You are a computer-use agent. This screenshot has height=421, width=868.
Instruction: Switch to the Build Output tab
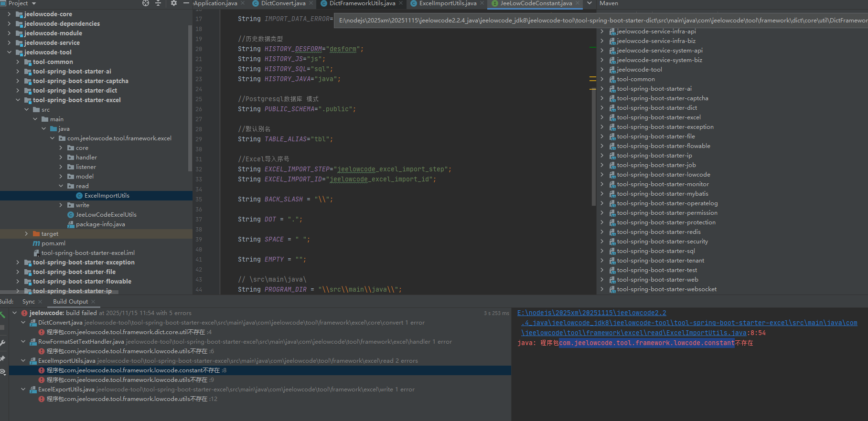[70, 302]
